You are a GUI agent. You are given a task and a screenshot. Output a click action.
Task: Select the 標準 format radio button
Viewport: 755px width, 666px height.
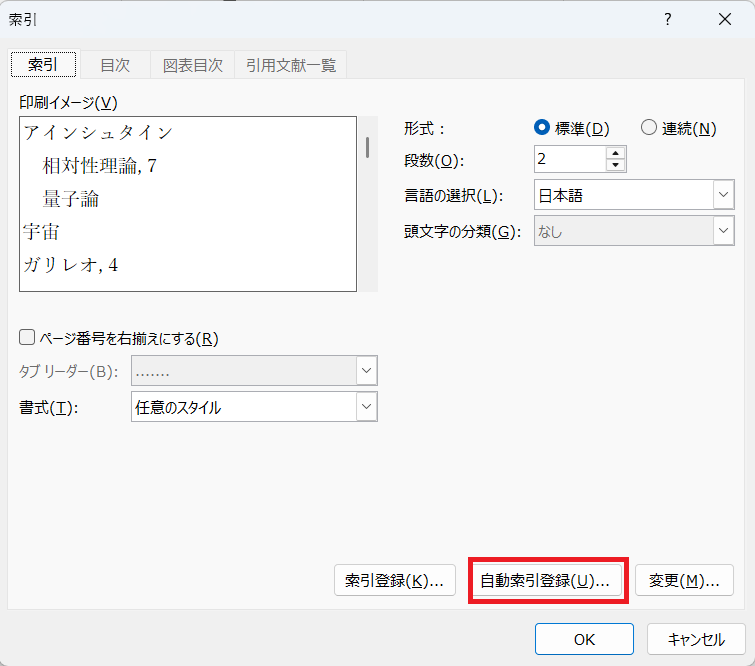coord(543,128)
